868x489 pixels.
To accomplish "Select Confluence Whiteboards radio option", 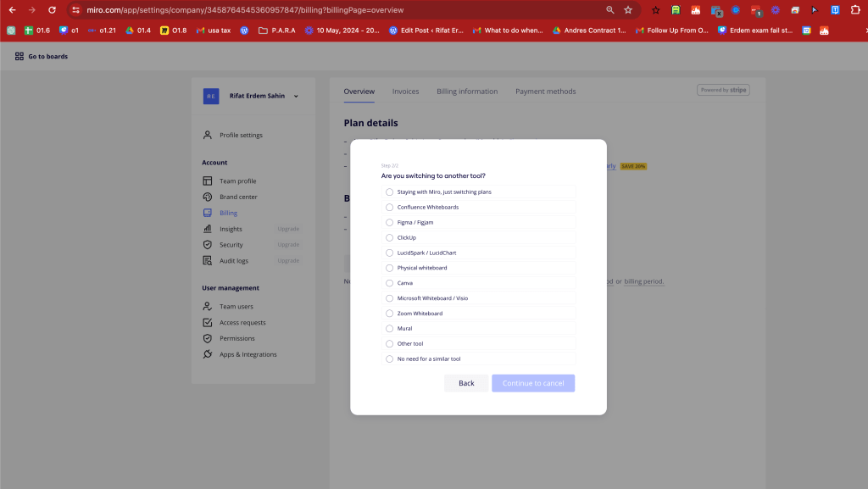I will [389, 207].
